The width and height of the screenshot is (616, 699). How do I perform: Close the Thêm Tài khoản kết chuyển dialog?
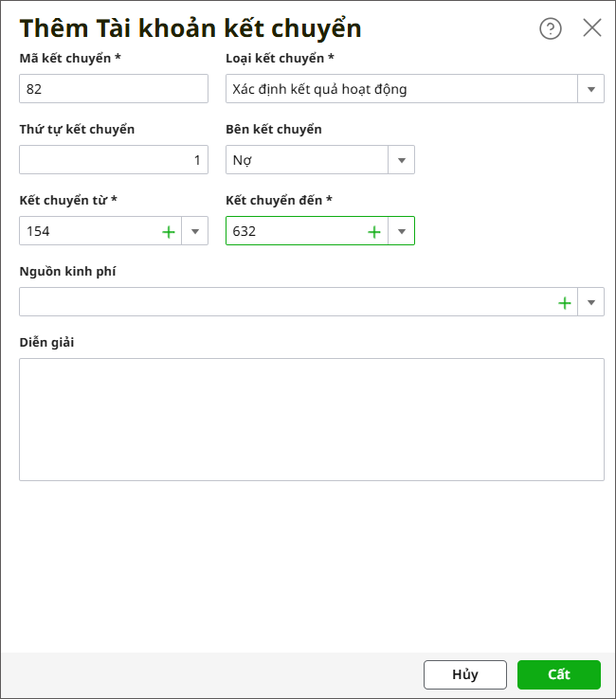point(592,28)
